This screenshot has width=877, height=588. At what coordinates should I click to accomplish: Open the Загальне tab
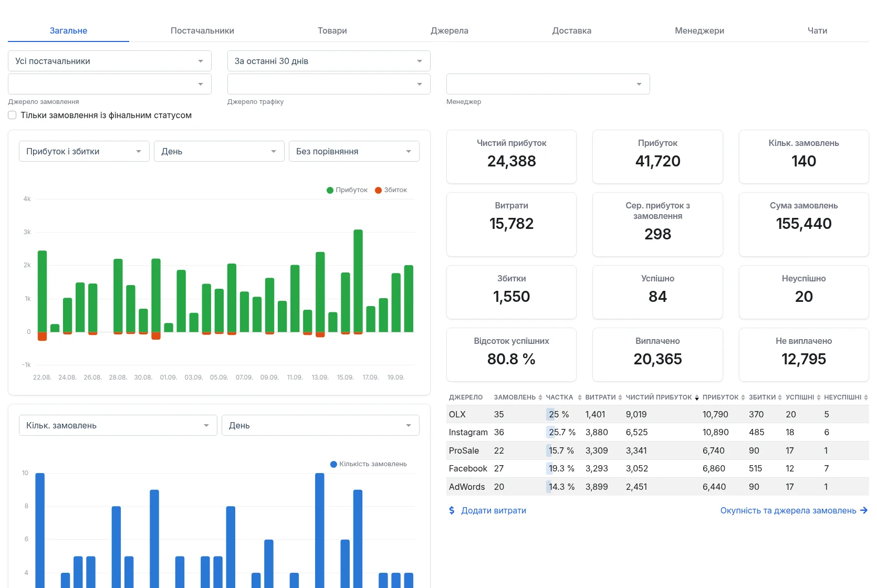point(68,30)
